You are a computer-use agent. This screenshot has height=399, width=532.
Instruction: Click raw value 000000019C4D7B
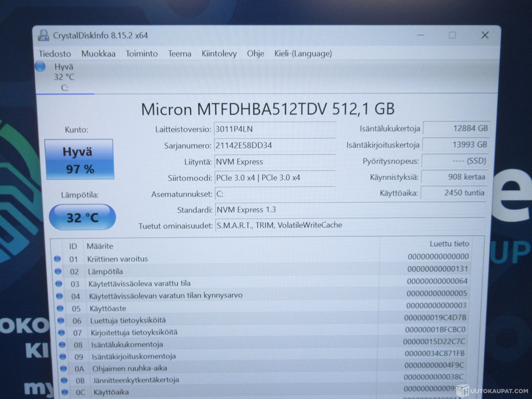435,317
